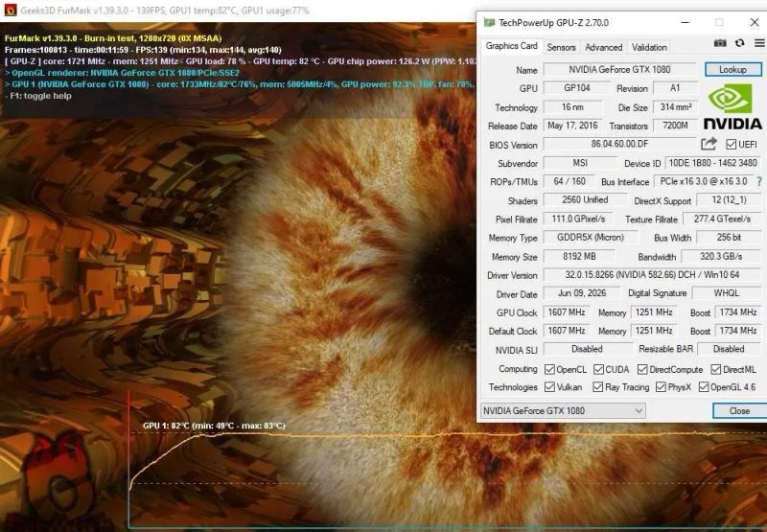Image resolution: width=767 pixels, height=532 pixels.
Task: Click the Subvendor value MSI
Action: click(580, 163)
